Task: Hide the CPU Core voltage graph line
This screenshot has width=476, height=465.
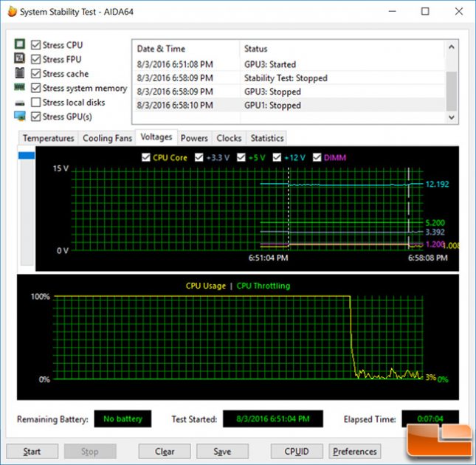Action: [146, 157]
